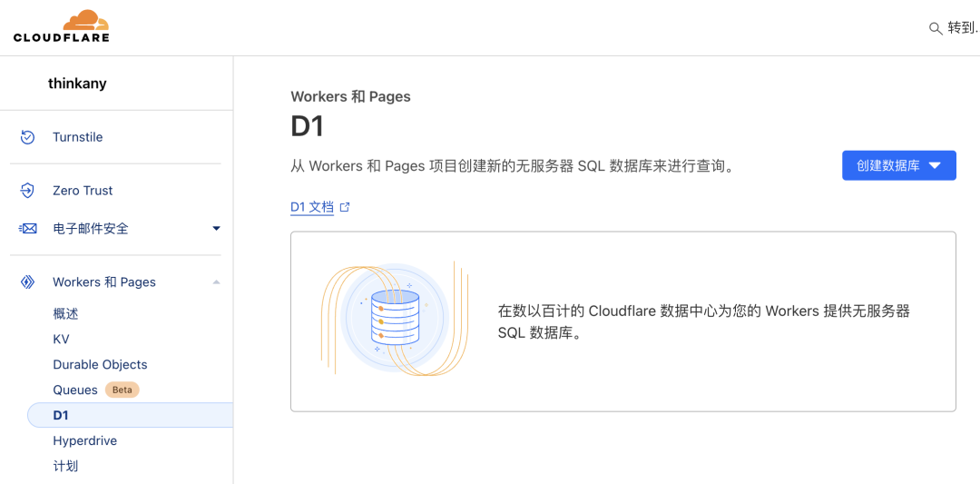Click the database illustration graphic
Image resolution: width=980 pixels, height=484 pixels.
point(395,319)
